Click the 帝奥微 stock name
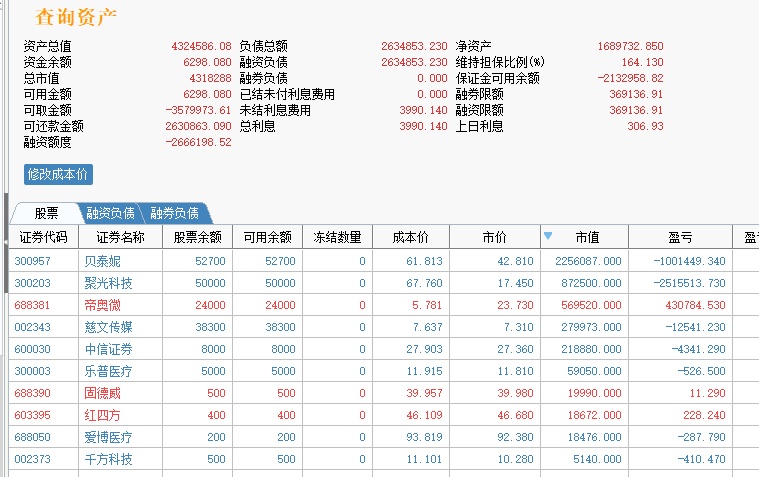 click(x=102, y=305)
